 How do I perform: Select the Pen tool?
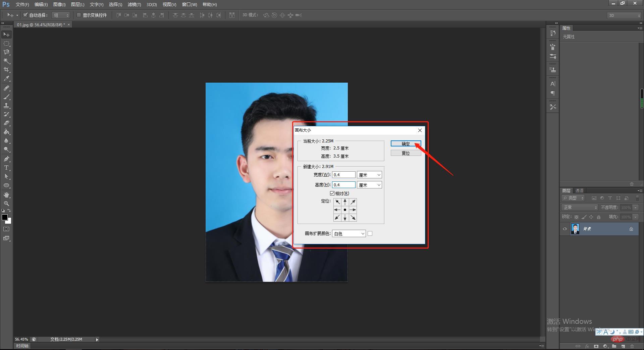6,159
